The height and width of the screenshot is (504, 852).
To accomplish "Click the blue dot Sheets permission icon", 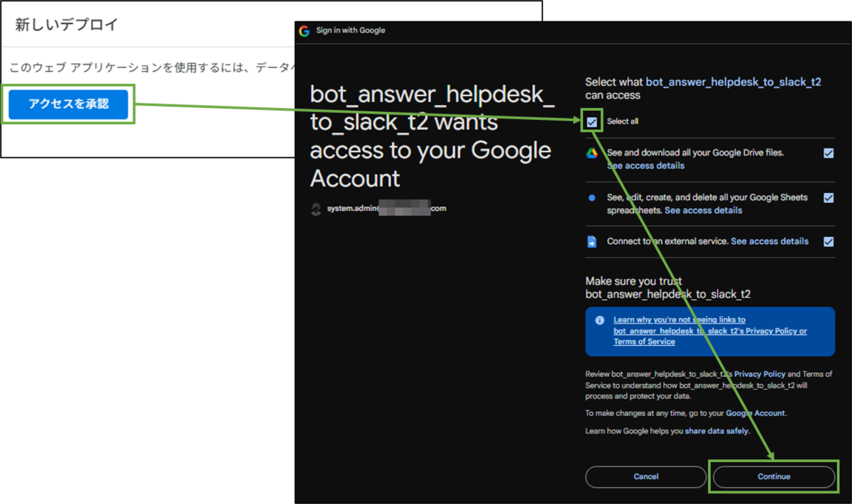I will pos(592,198).
